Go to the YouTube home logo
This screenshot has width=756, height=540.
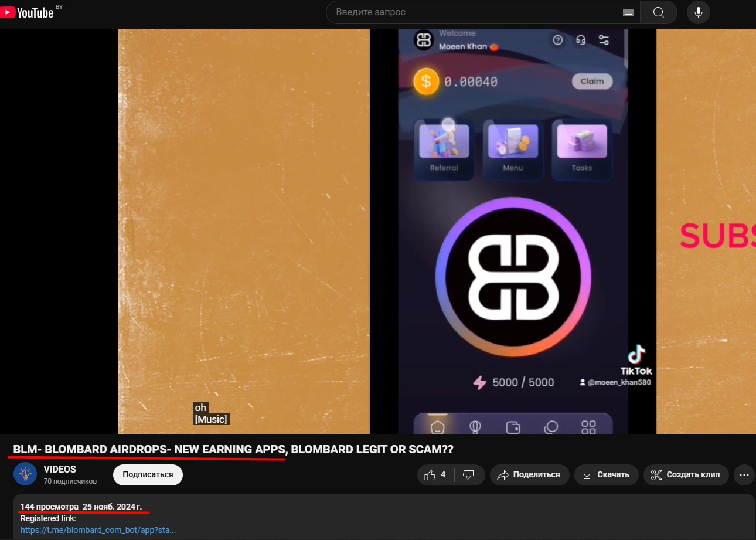tap(27, 12)
